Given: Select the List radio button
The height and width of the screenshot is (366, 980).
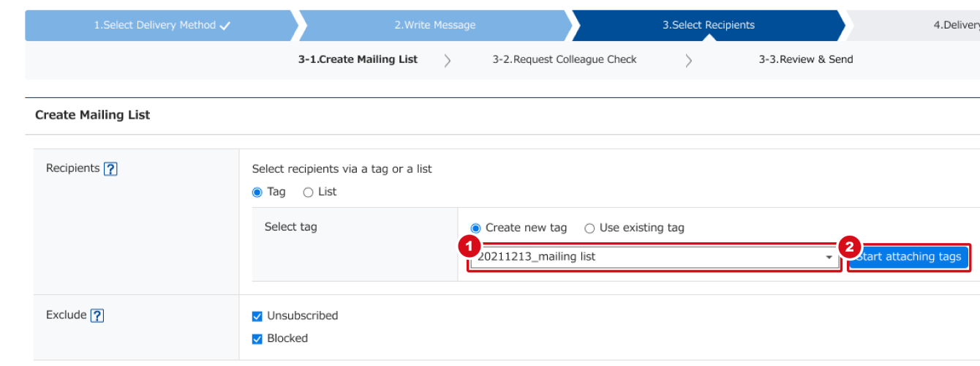Looking at the screenshot, I should (x=308, y=193).
